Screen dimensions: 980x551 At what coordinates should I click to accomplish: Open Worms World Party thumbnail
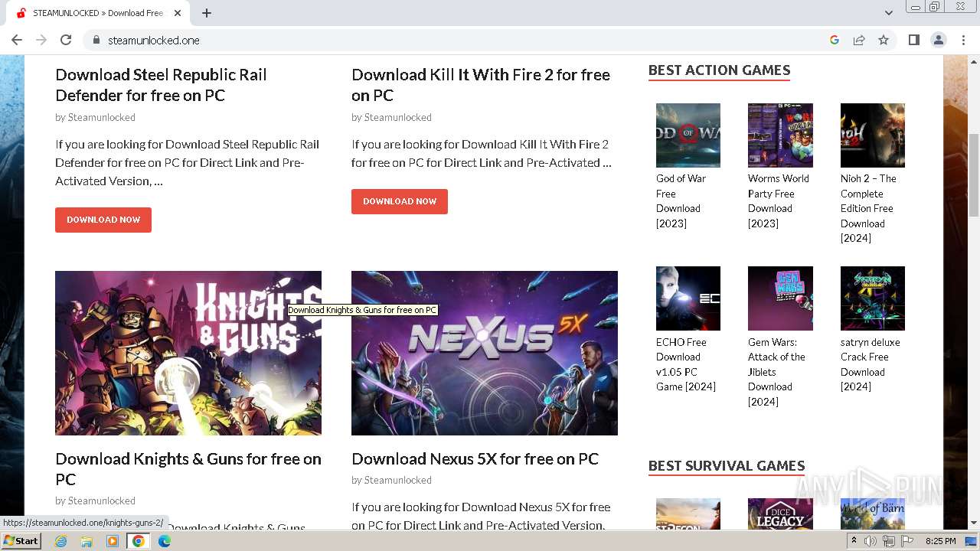(x=780, y=135)
